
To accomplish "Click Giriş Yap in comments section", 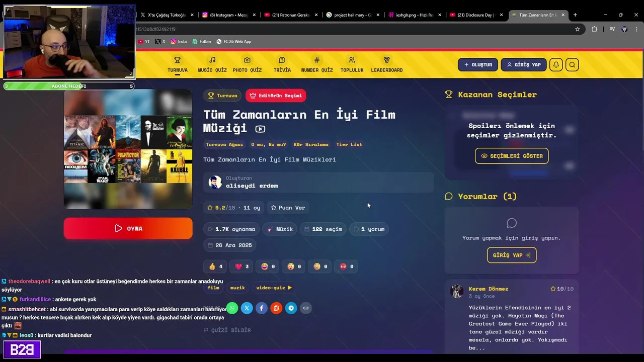I will coord(512,255).
